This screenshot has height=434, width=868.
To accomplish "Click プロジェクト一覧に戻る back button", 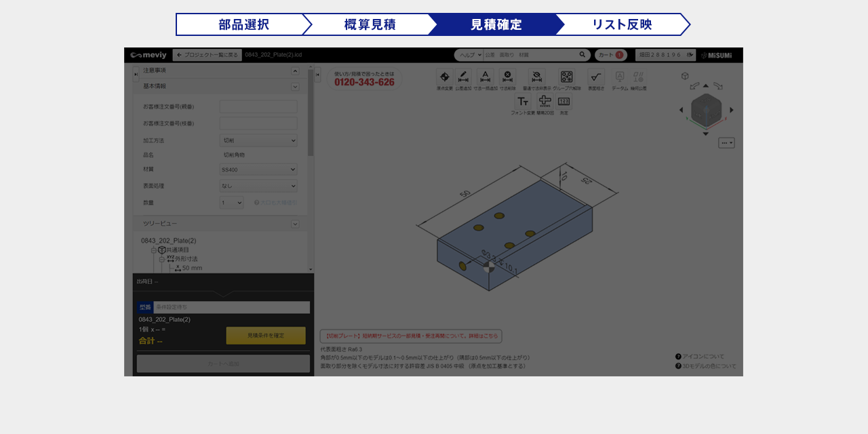I will pyautogui.click(x=207, y=55).
